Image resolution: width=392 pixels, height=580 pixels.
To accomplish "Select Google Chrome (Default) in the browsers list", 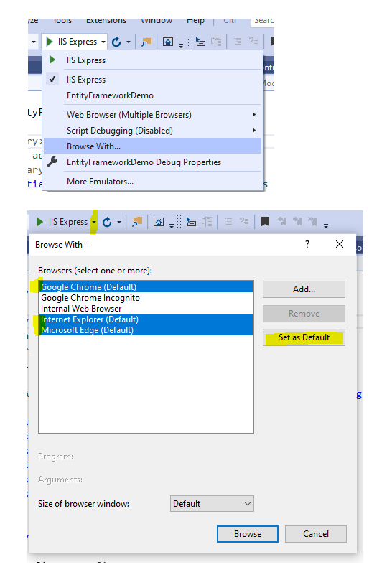I will point(146,287).
